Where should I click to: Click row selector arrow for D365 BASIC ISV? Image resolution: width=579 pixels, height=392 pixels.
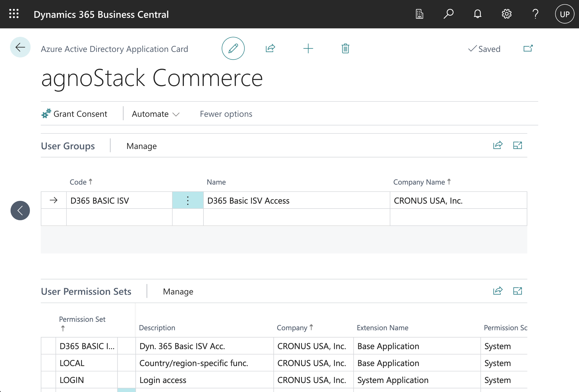(x=53, y=200)
